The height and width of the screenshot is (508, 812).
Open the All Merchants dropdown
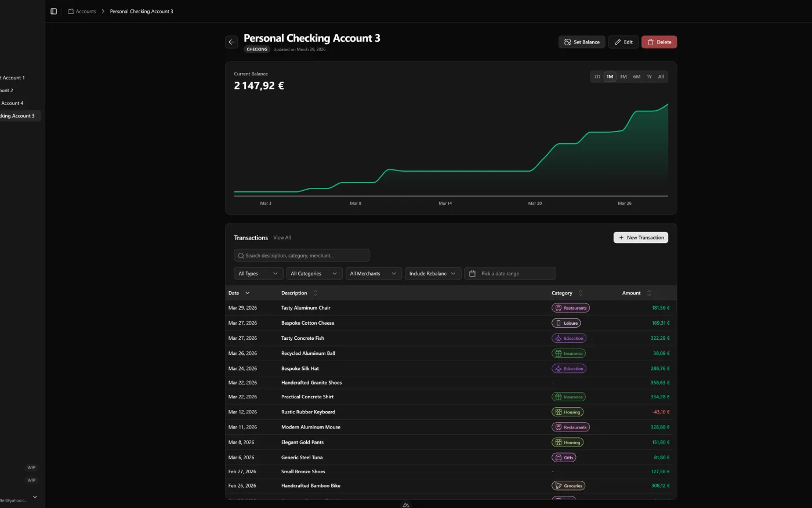pos(373,273)
